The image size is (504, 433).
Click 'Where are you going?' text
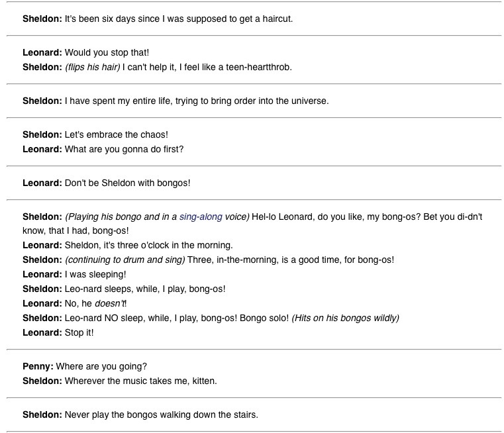(x=97, y=366)
